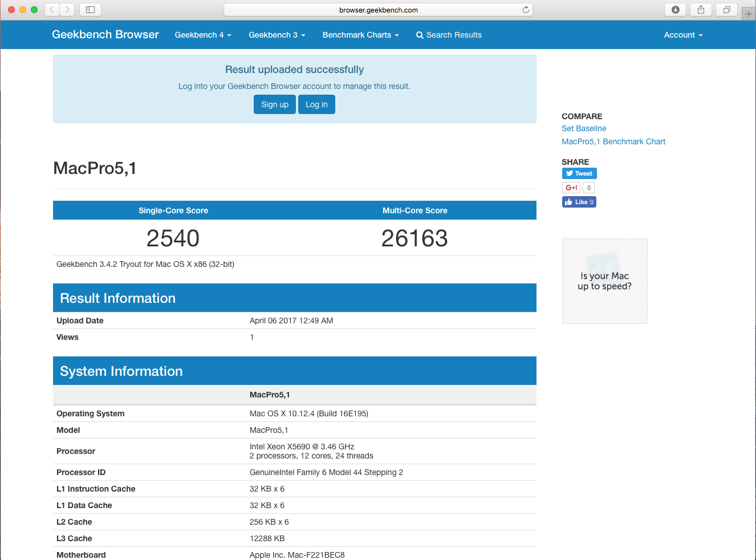Set this result as Baseline
Viewport: 756px width, 560px height.
point(584,128)
